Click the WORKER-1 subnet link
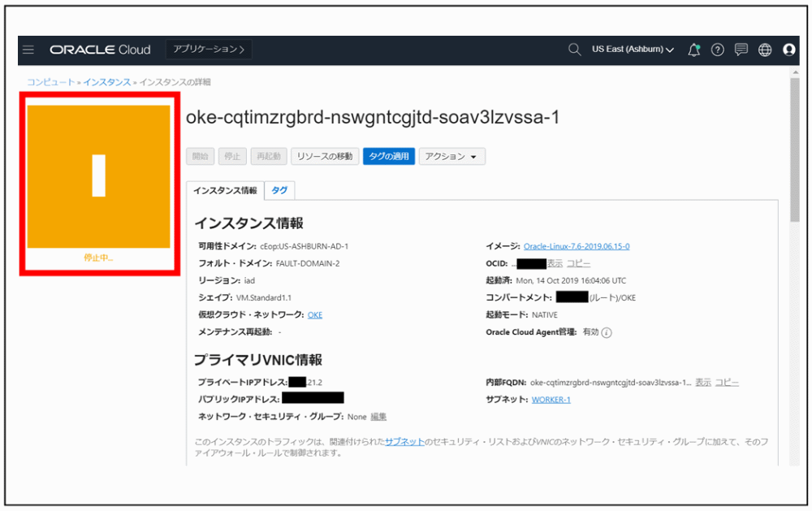Screen dimensions: 812x511 pos(551,399)
